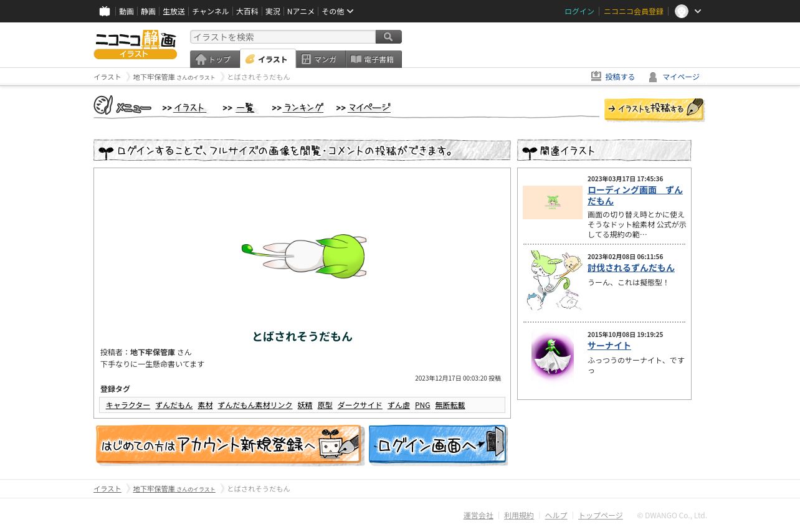Click the Niconico TV icon in top bar

[105, 11]
